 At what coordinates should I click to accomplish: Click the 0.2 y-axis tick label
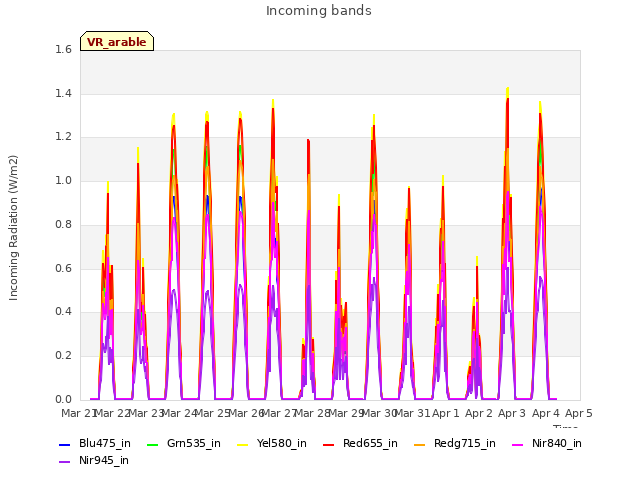(64, 356)
